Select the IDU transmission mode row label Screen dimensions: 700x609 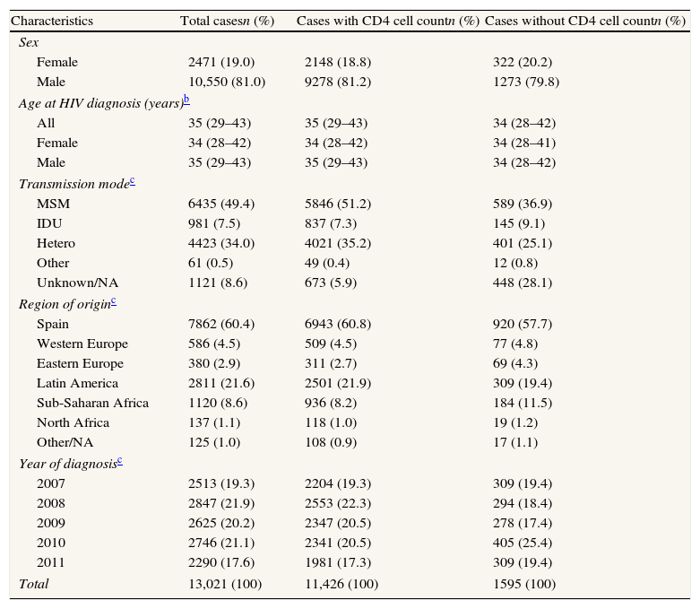[50, 223]
